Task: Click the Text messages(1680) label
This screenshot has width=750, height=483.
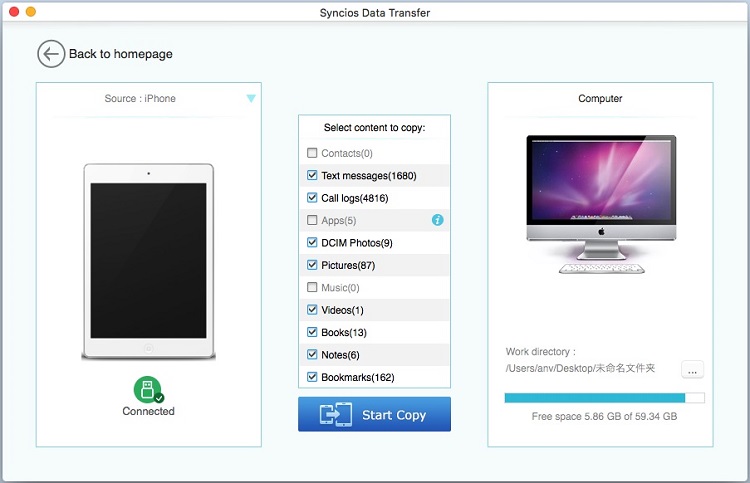Action: [369, 176]
